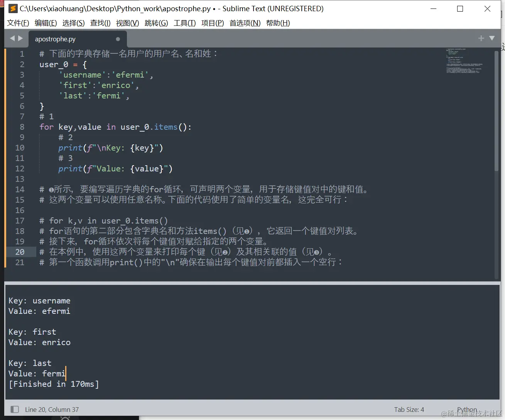Image resolution: width=505 pixels, height=420 pixels.
Task: Click the '# 3' comment on line 11
Action: click(66, 158)
